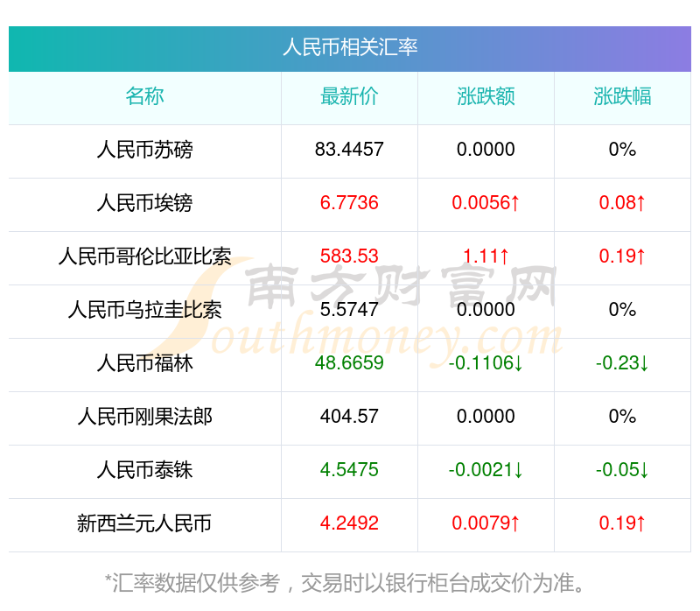Click the red price 4.2492
Image resolution: width=700 pixels, height=611 pixels.
[349, 523]
